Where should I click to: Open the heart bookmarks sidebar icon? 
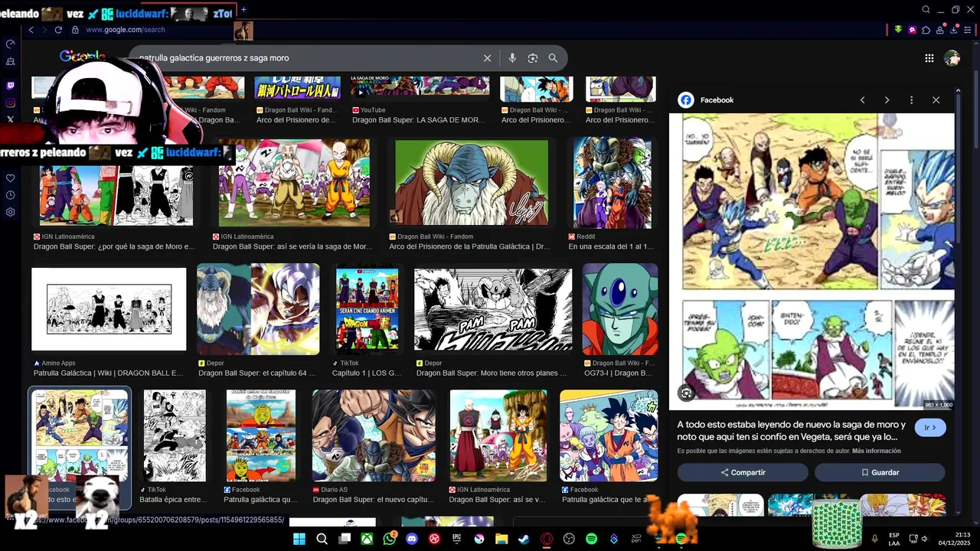[10, 178]
